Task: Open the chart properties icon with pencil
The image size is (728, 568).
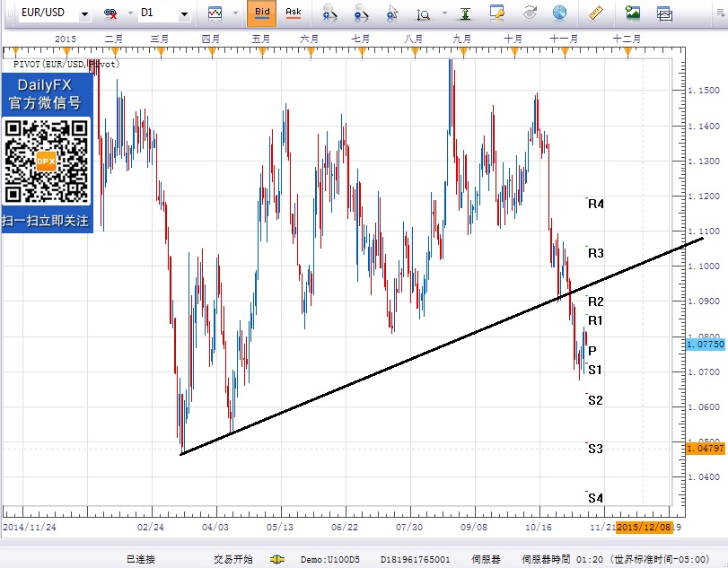Action: 497,13
